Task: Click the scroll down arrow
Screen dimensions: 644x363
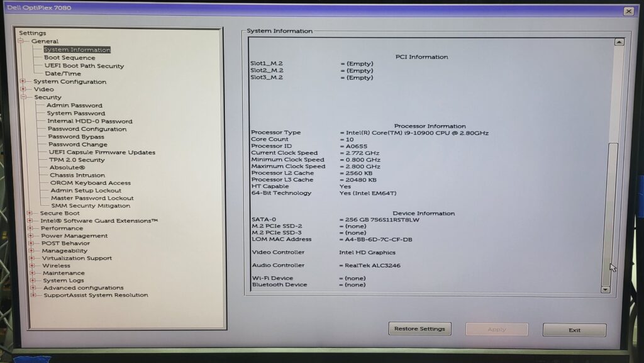Action: pos(606,289)
